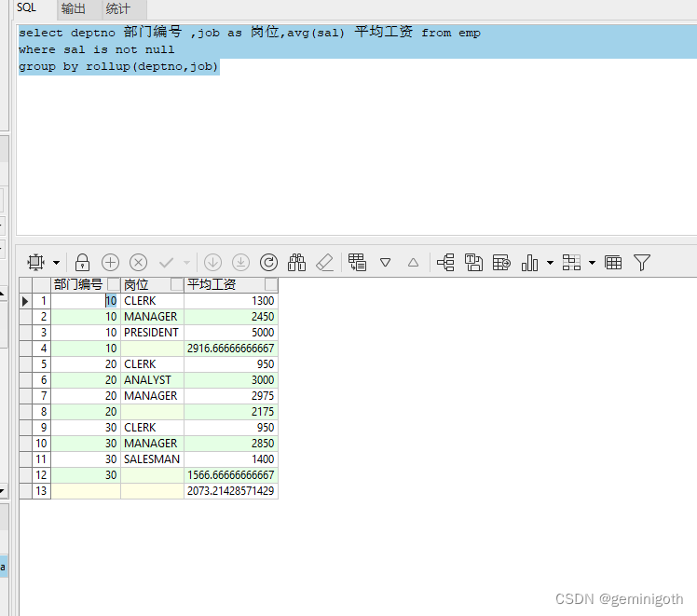Click the ANALYST cell
This screenshot has width=697, height=616.
pyautogui.click(x=152, y=380)
